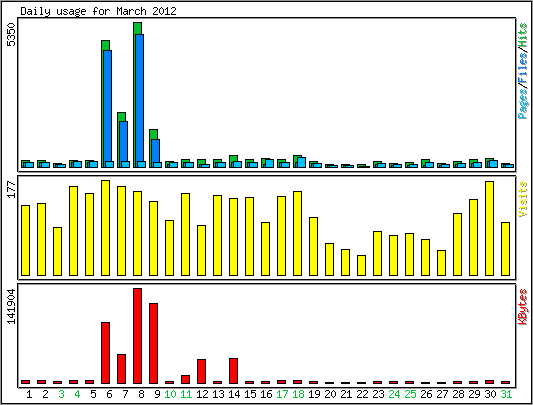Select day 6 on the x-axis
Image resolution: width=533 pixels, height=405 pixels.
coord(109,394)
